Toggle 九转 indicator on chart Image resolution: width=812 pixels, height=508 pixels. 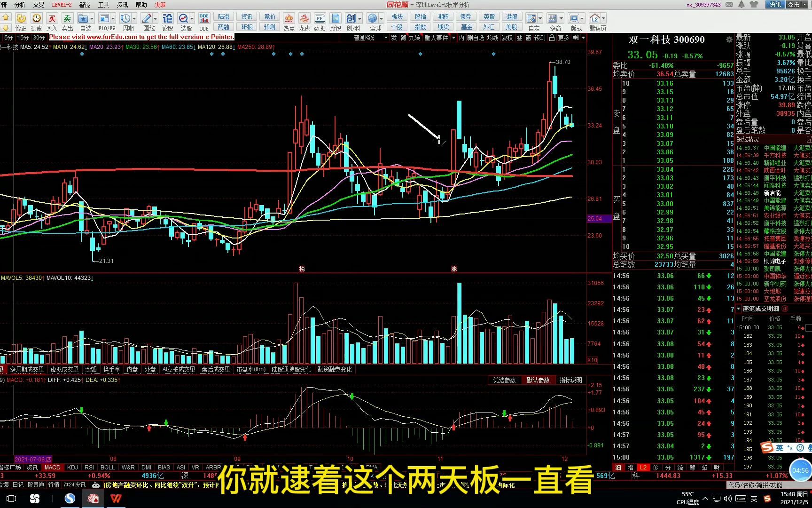coord(414,38)
